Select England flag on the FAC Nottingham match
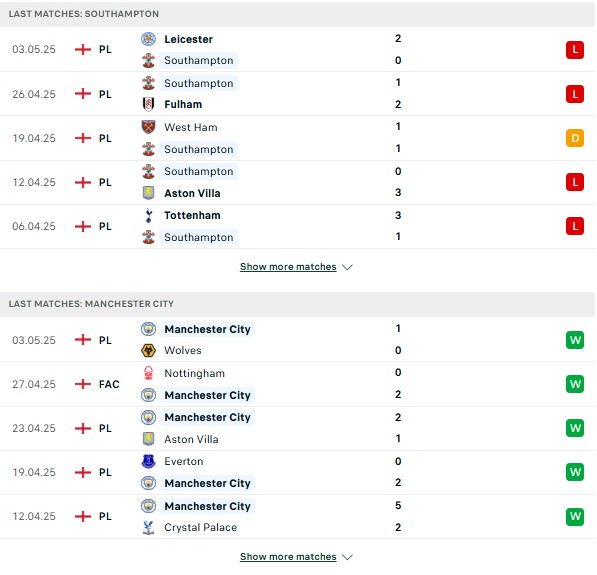Image resolution: width=597 pixels, height=575 pixels. click(x=83, y=384)
